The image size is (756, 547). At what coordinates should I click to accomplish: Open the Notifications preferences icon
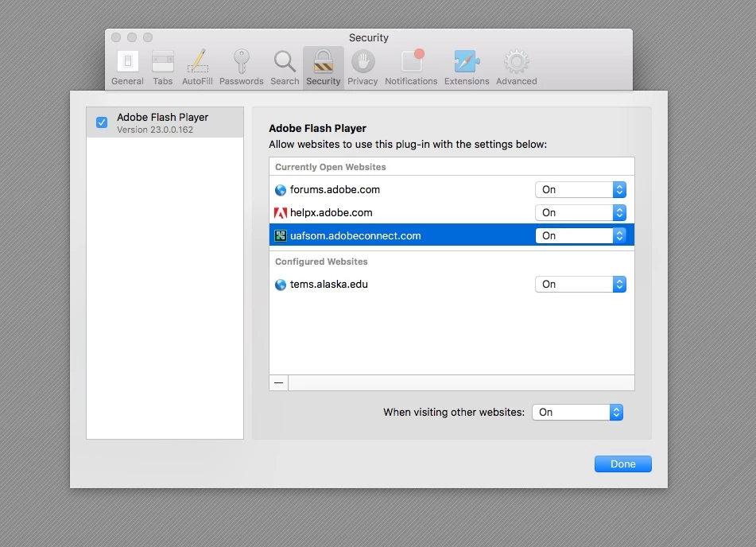tap(413, 60)
